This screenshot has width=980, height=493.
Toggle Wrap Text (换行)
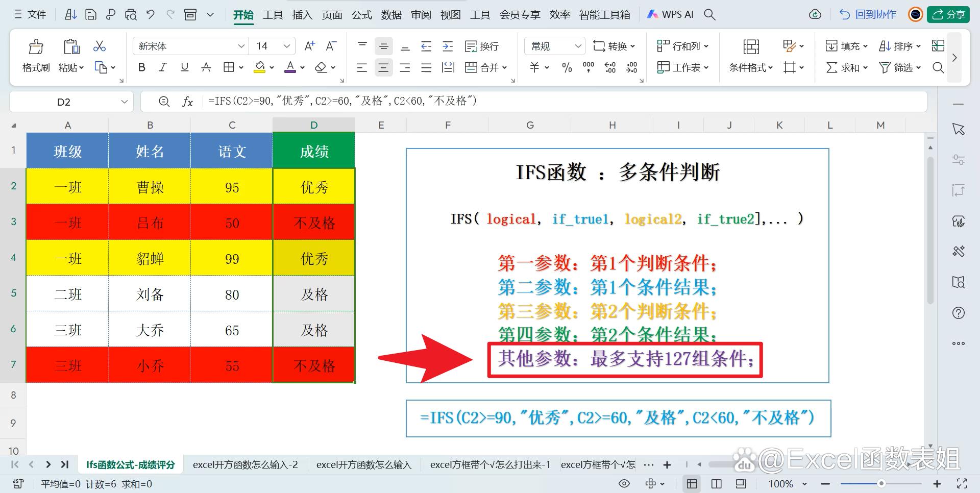tap(481, 46)
